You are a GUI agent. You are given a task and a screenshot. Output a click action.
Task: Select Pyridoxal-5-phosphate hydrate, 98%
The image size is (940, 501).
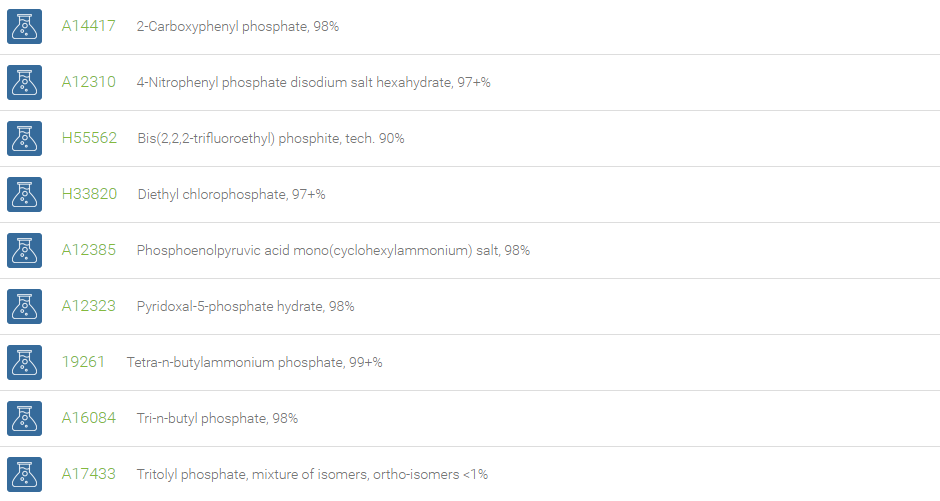pyautogui.click(x=246, y=306)
